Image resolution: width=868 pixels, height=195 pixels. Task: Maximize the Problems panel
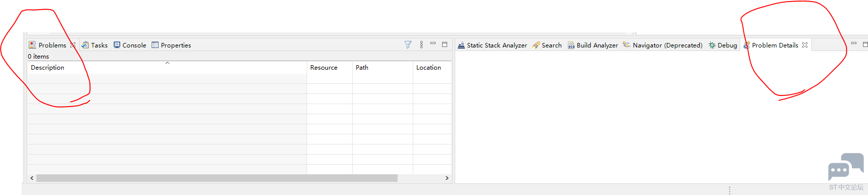click(x=445, y=44)
